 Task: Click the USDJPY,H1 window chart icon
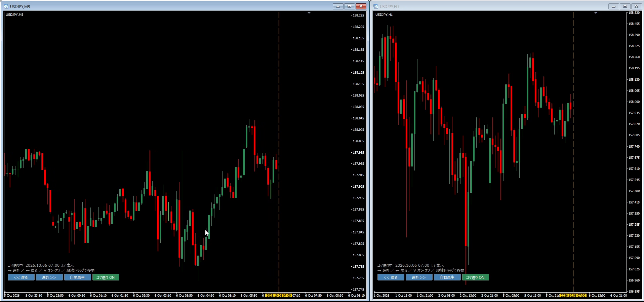376,6
